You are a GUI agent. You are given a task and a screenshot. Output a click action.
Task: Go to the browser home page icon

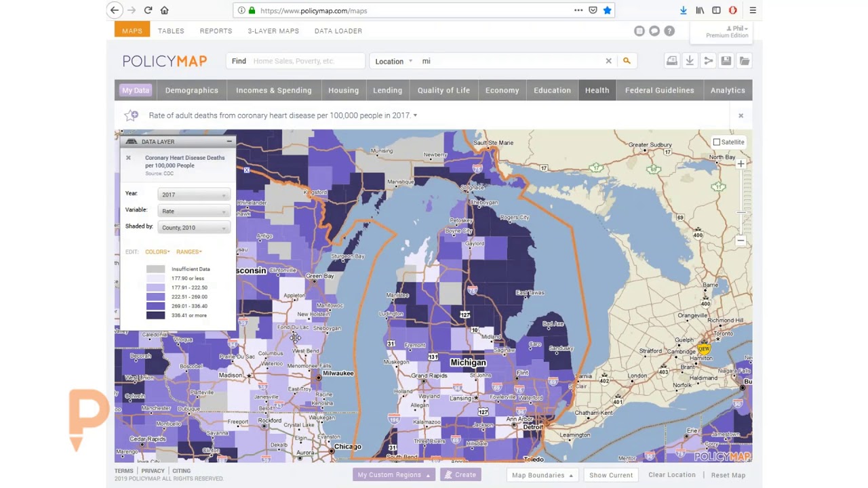(164, 10)
